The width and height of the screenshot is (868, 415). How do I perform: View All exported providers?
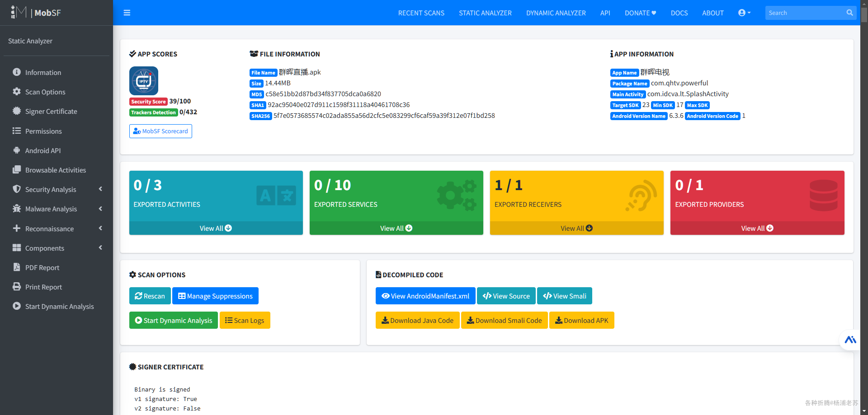tap(757, 228)
